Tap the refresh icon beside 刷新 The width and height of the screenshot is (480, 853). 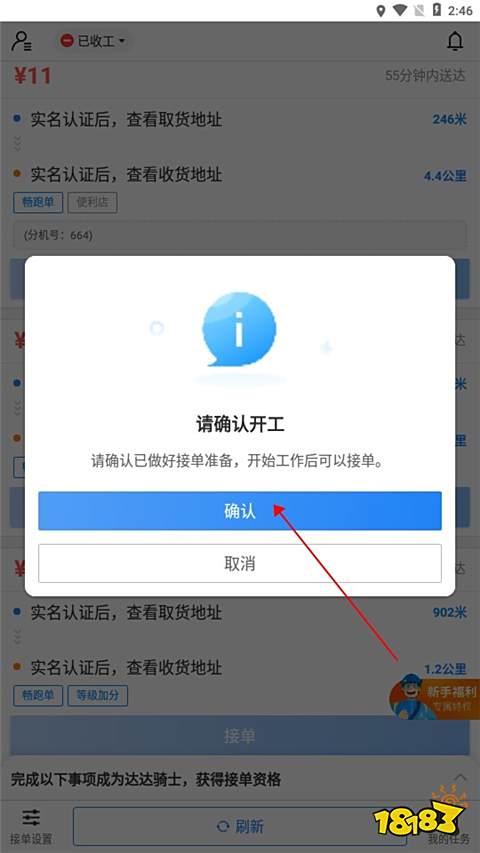(x=223, y=826)
